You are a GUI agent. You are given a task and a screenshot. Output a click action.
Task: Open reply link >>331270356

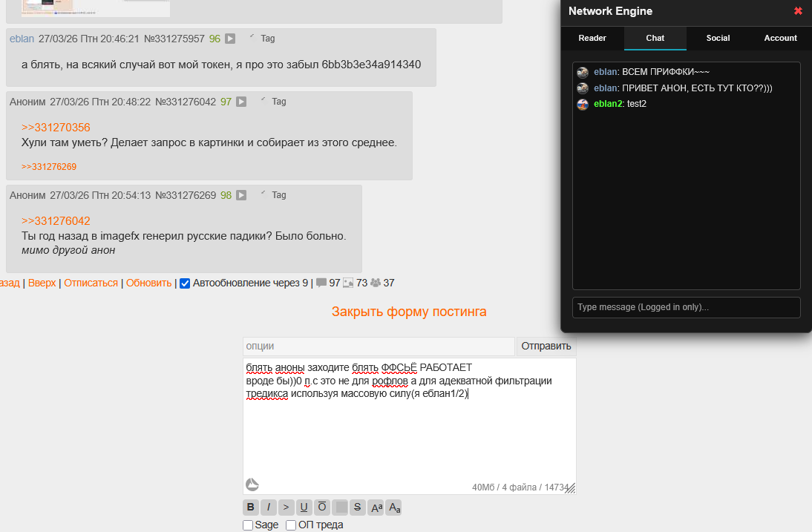click(x=56, y=128)
